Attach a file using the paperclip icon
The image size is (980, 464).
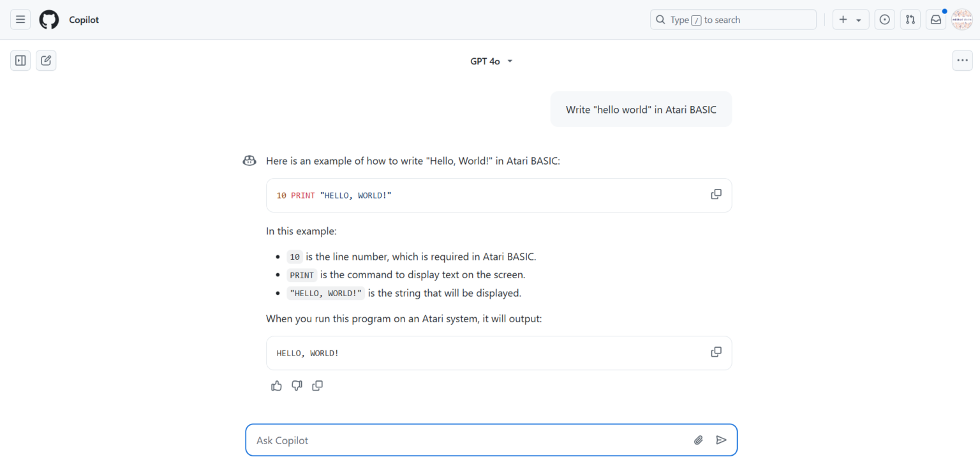[698, 440]
